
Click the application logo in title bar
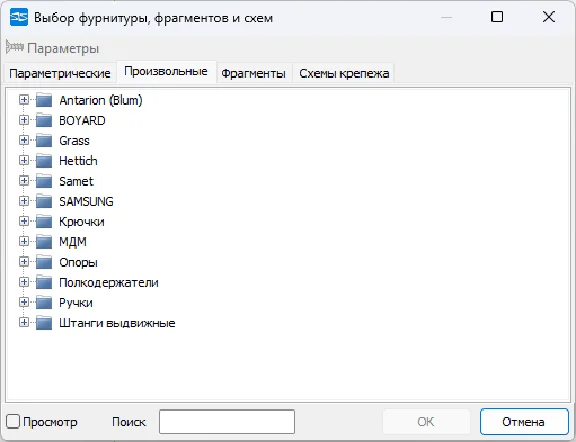pos(19,17)
